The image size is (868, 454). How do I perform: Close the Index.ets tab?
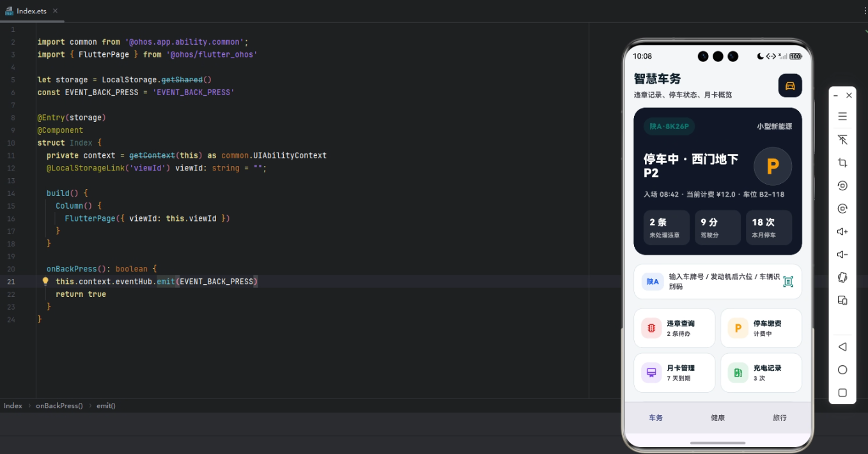pyautogui.click(x=55, y=11)
